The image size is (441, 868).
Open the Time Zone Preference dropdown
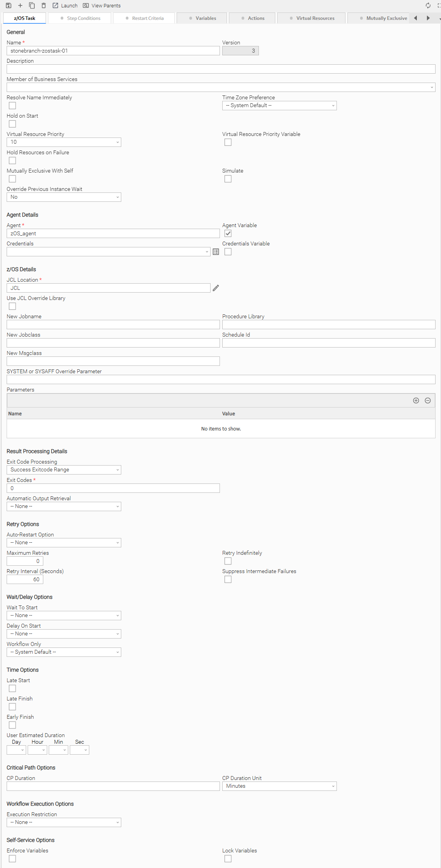point(279,106)
